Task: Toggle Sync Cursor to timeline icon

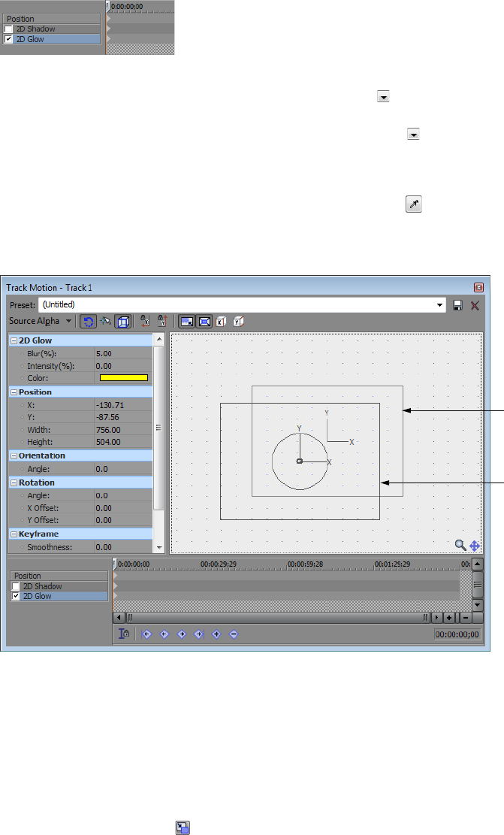Action: 124,634
